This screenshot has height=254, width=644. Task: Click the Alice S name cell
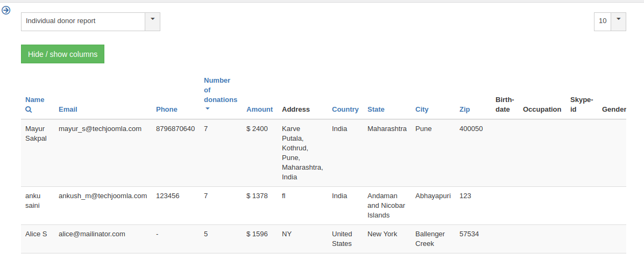[x=36, y=234]
